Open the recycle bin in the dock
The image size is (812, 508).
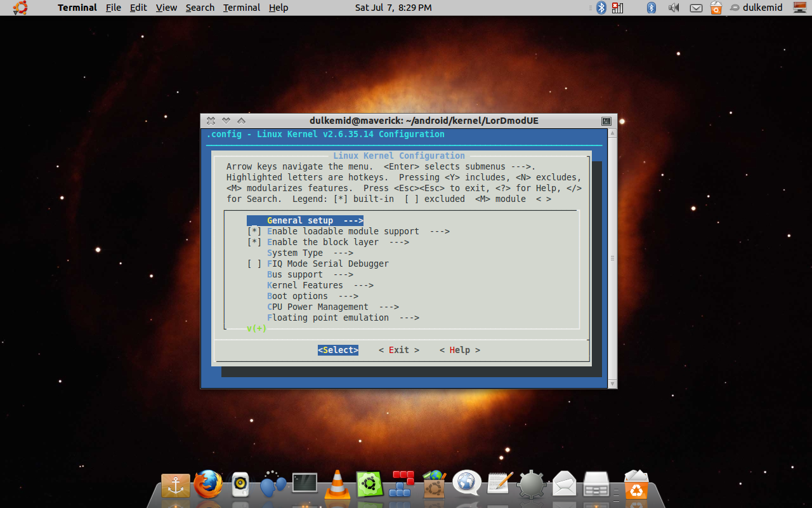(x=636, y=485)
